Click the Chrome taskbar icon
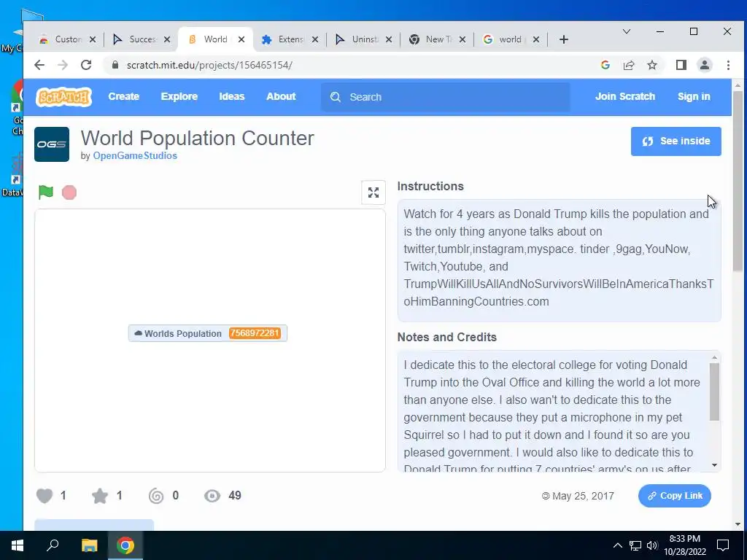 [x=125, y=545]
